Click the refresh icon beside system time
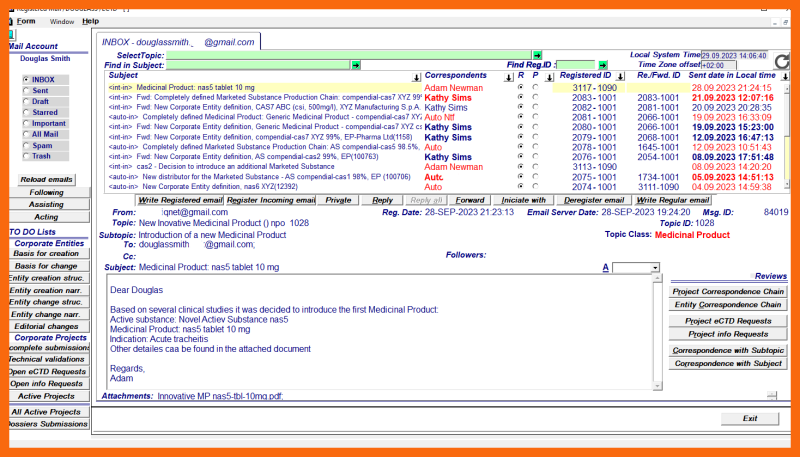 (781, 61)
